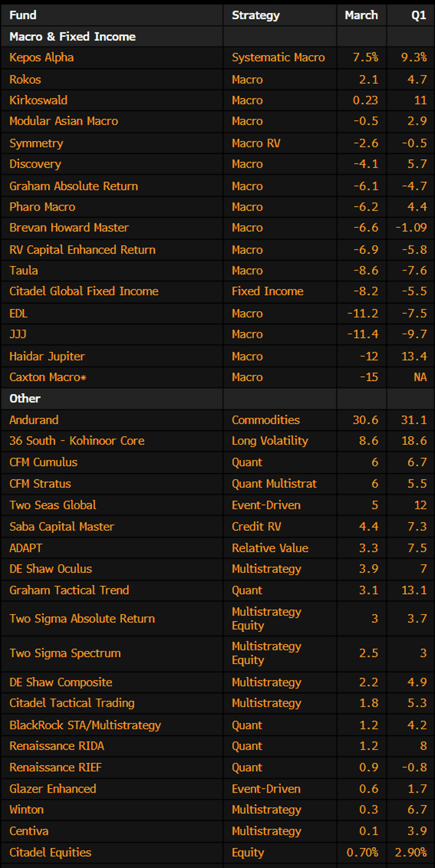Click the March column header

[361, 15]
